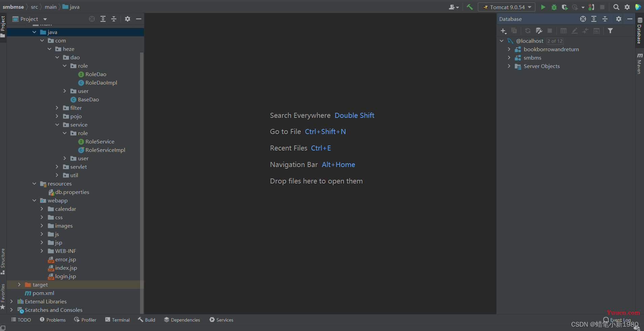644x331 pixels.
Task: Open TODO tool window tab
Action: [21, 320]
